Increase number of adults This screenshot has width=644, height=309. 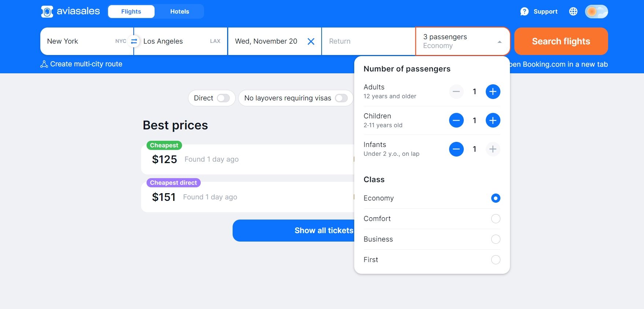pyautogui.click(x=493, y=92)
